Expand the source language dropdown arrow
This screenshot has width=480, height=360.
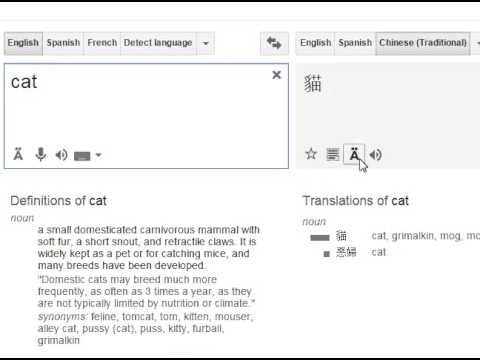(x=206, y=43)
